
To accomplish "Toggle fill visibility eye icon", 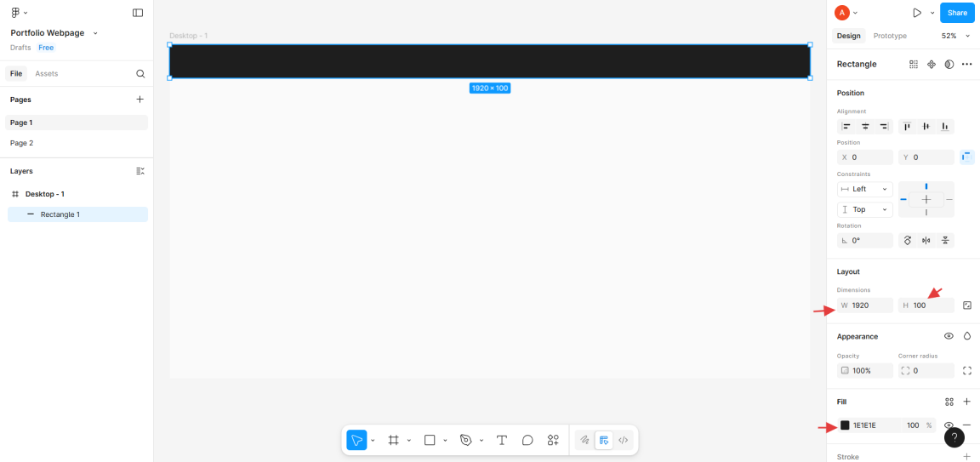I will (x=949, y=425).
